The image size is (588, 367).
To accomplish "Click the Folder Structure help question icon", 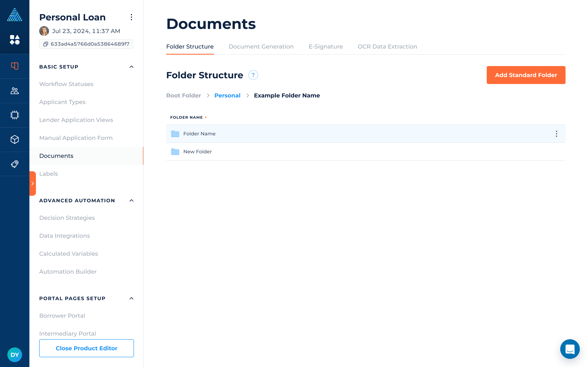I will pyautogui.click(x=253, y=75).
